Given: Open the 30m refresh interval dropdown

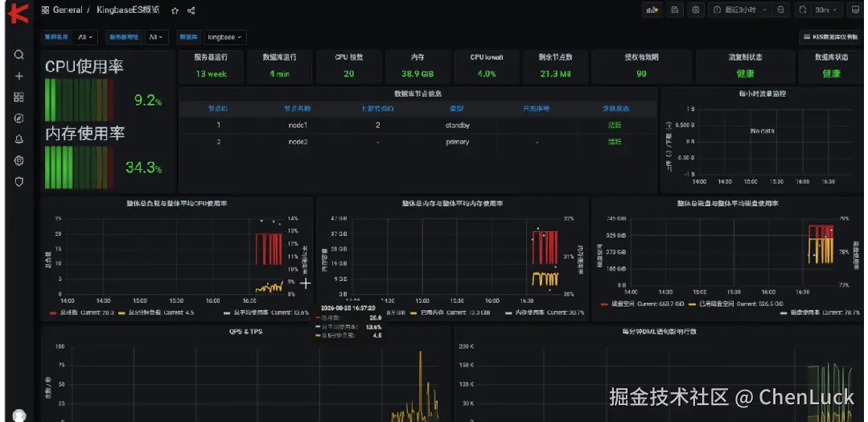Looking at the screenshot, I should (x=826, y=10).
